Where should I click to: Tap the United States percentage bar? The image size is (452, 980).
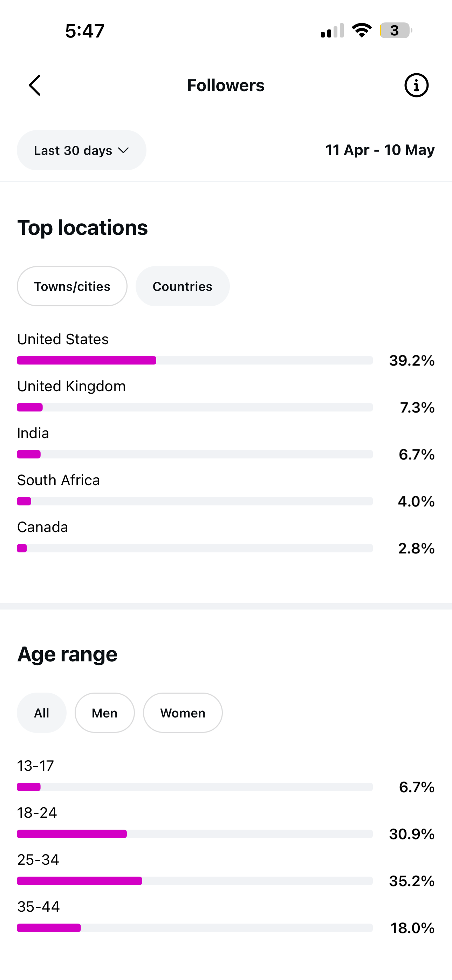(195, 360)
